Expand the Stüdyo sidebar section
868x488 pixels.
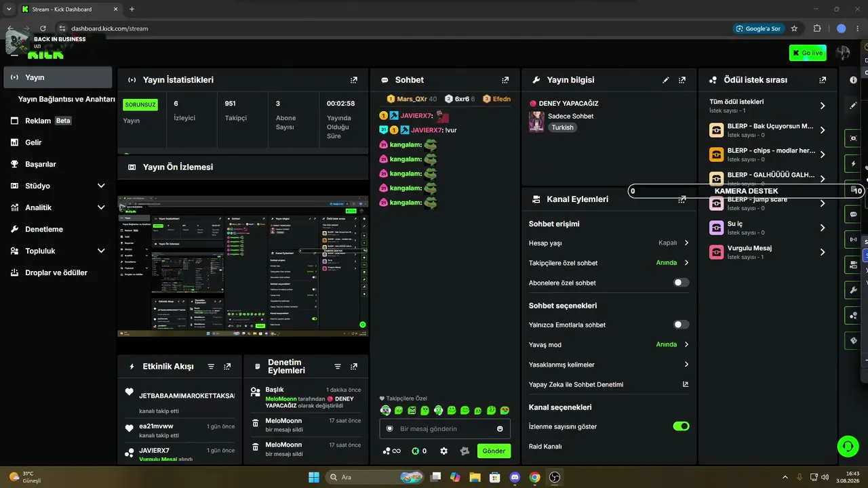[x=101, y=186]
